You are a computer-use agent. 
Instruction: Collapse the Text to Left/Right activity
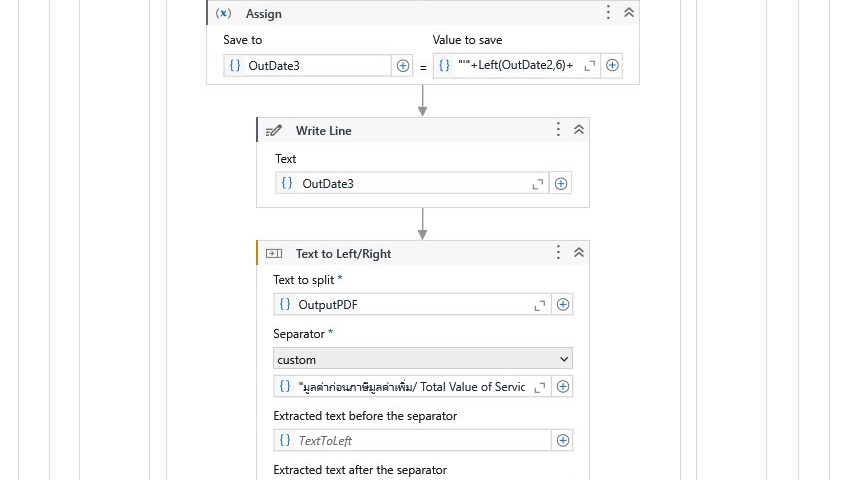tap(579, 253)
